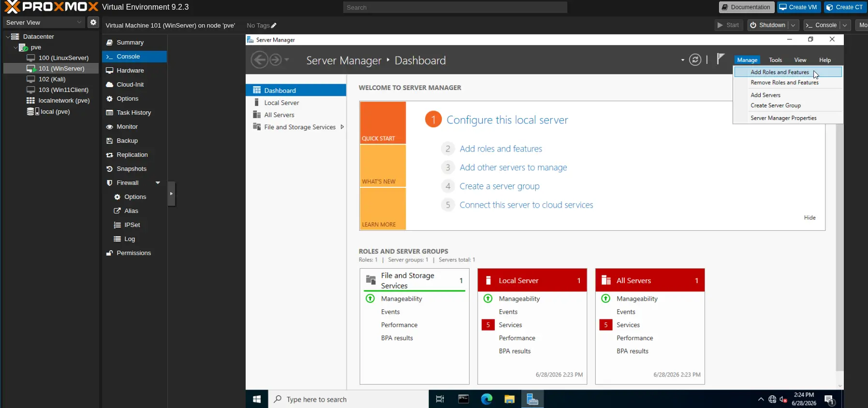
Task: Open the Server View dropdown
Action: (x=44, y=22)
